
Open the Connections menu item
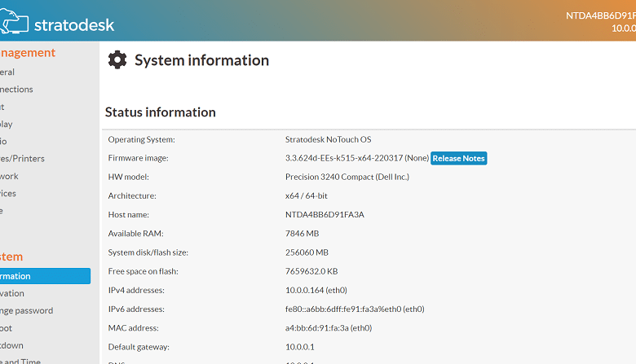tap(16, 89)
